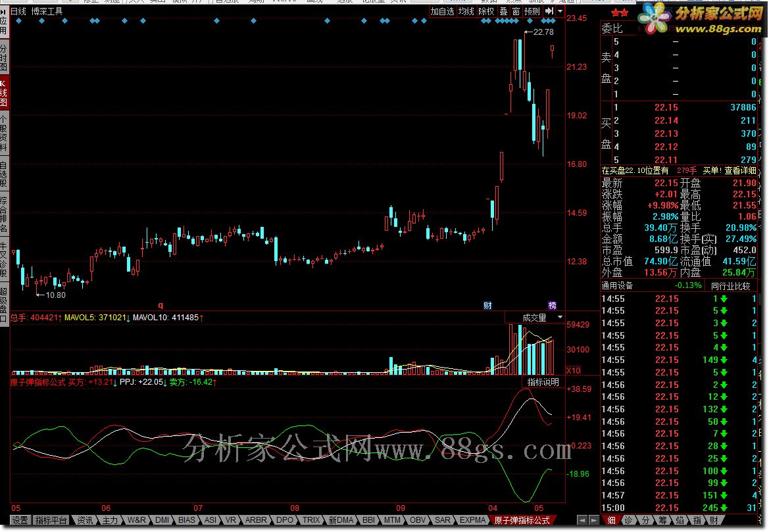Image resolution: width=769 pixels, height=532 pixels.
Task: Select the 资讯 indicator tab
Action: tap(84, 520)
